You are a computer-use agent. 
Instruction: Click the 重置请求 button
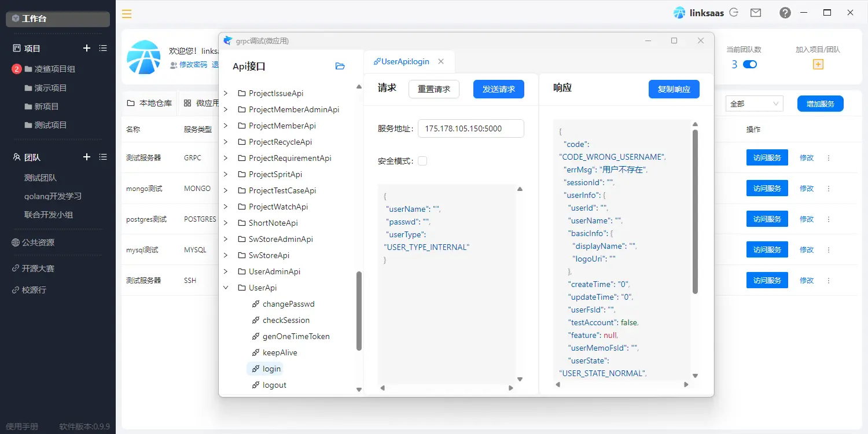click(x=434, y=89)
